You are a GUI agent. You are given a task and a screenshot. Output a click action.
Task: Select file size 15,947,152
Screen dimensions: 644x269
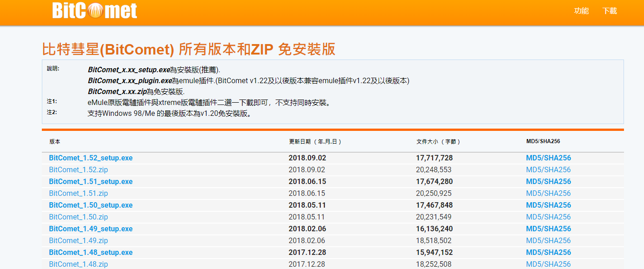(435, 253)
